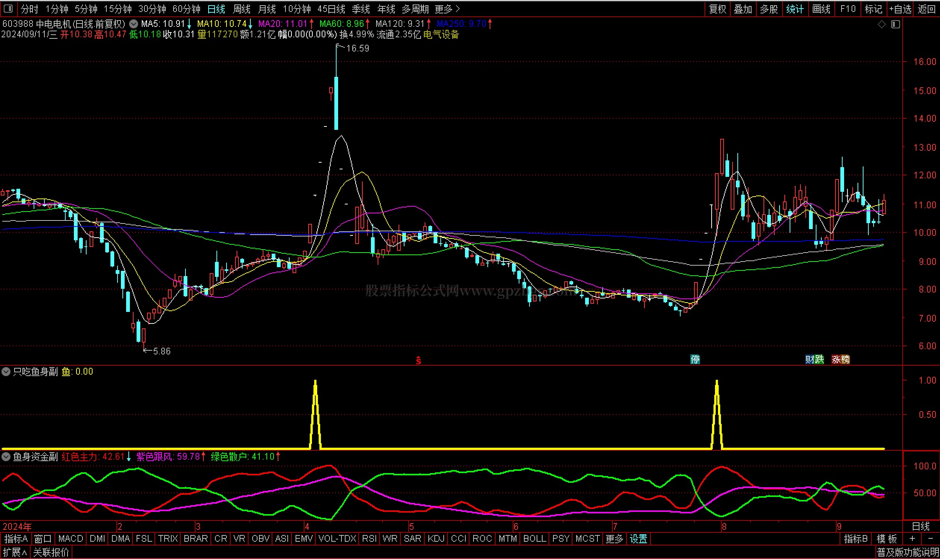This screenshot has height=560, width=940.
Task: Select the 1分钟 period
Action: pyautogui.click(x=57, y=9)
